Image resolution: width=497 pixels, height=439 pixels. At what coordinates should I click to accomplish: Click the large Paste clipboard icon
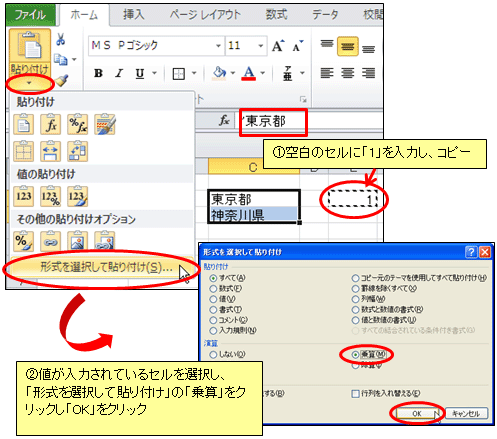(30, 45)
